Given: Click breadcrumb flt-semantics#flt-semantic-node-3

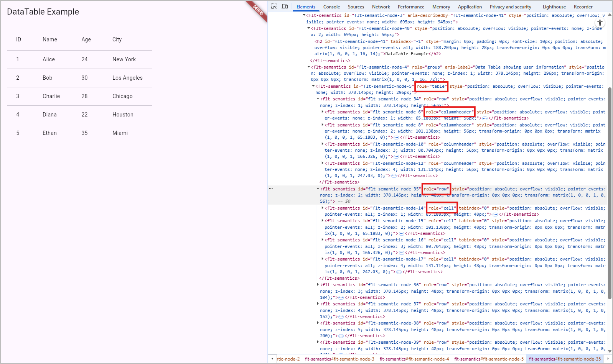Looking at the screenshot, I should [339, 359].
